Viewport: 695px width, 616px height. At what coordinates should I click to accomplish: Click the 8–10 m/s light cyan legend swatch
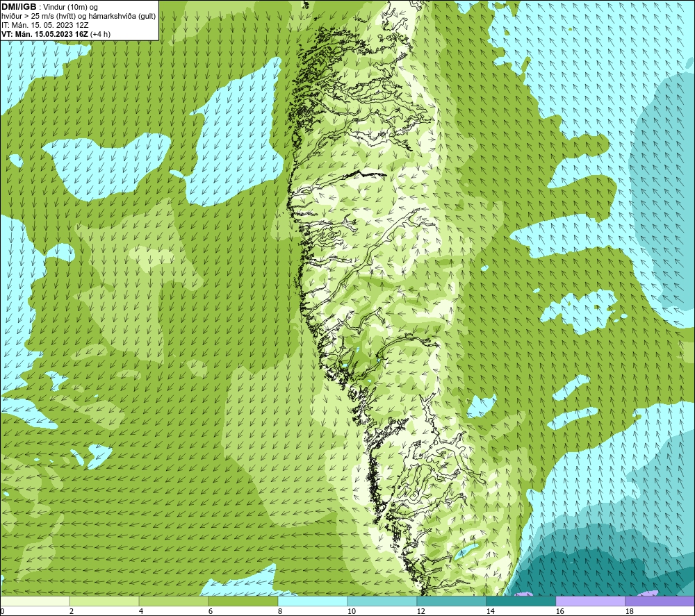(x=313, y=601)
